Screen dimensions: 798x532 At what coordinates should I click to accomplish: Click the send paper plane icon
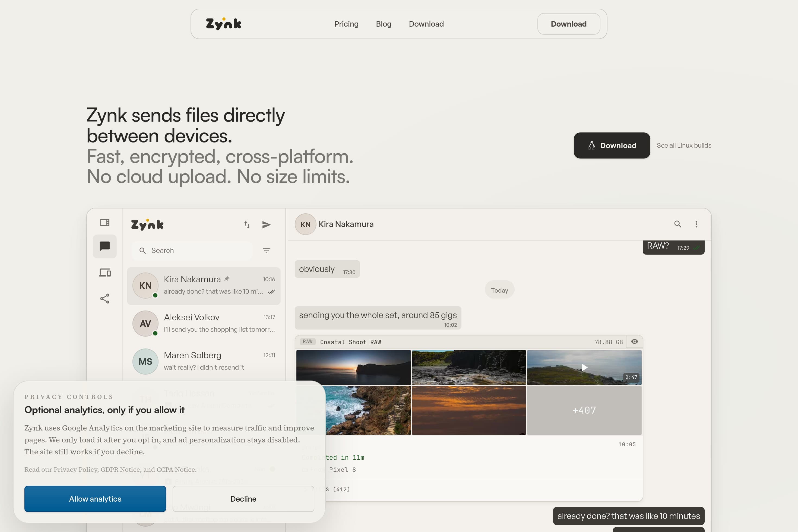click(x=266, y=225)
